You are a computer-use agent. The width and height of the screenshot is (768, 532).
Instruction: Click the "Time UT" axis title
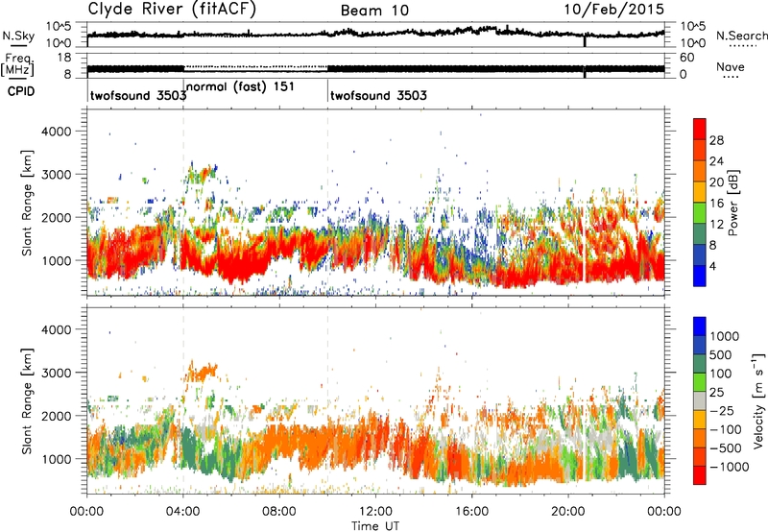tap(375, 526)
